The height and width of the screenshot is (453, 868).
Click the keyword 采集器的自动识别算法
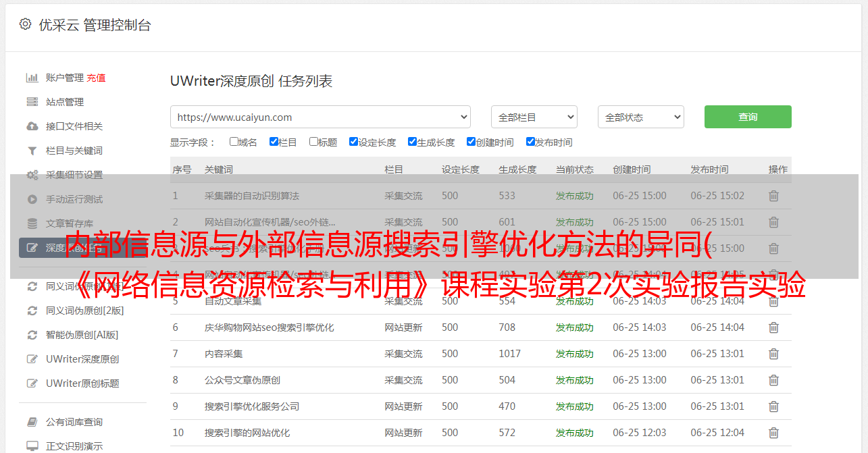pyautogui.click(x=252, y=196)
